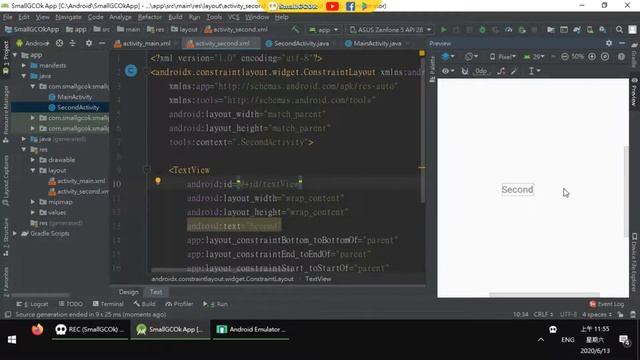Screen dimensions: 640x360
Task: Open the Android project view dropdown
Action: point(33,43)
